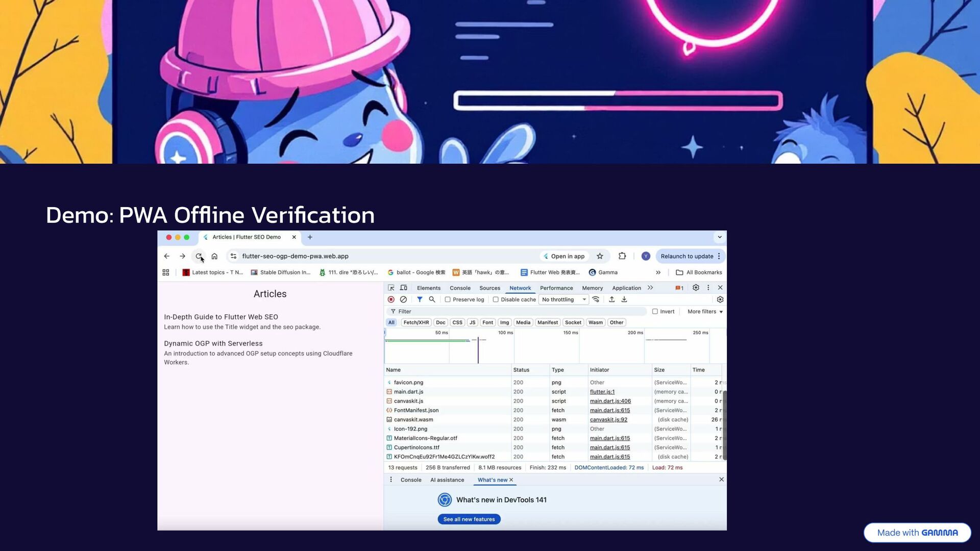
Task: Click the network search magnifier icon
Action: point(432,299)
